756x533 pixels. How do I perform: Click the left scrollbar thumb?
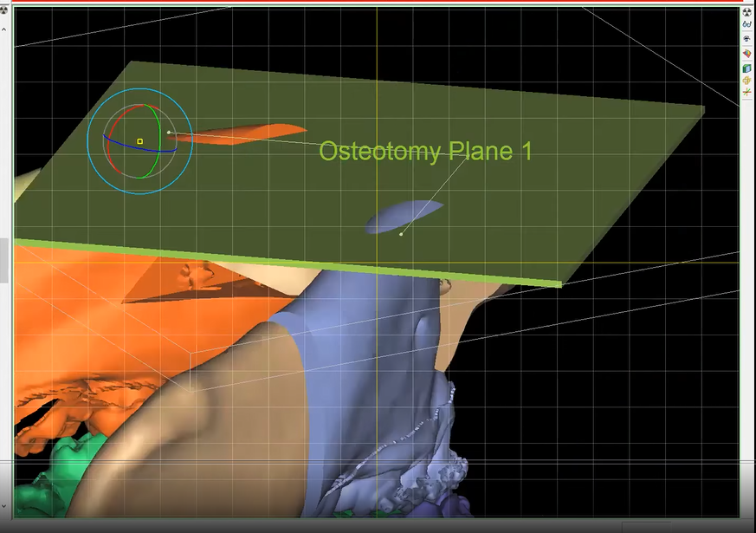[x=3, y=261]
